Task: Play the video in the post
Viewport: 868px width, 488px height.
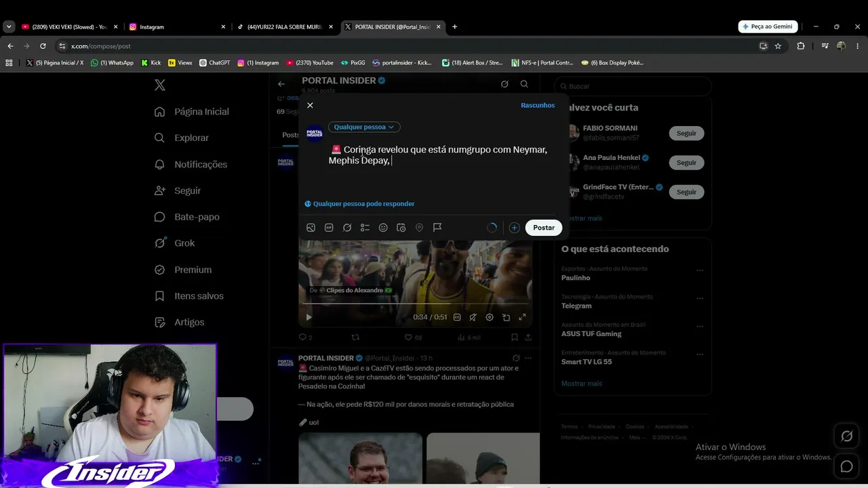Action: [x=309, y=317]
